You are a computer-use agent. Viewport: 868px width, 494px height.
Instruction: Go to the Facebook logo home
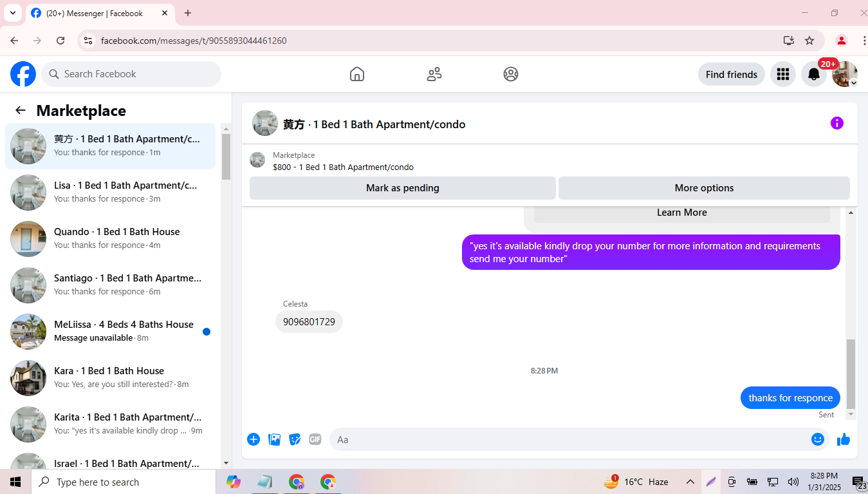[x=23, y=74]
